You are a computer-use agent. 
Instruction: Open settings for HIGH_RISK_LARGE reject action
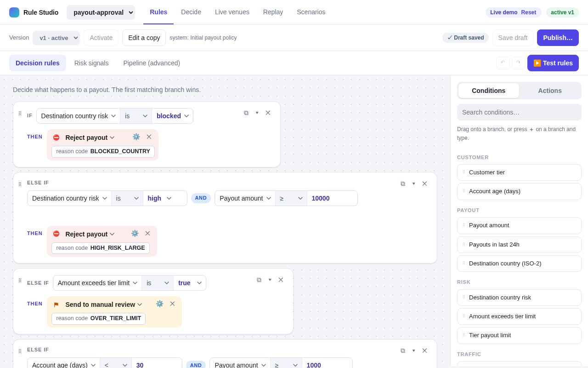point(135,233)
